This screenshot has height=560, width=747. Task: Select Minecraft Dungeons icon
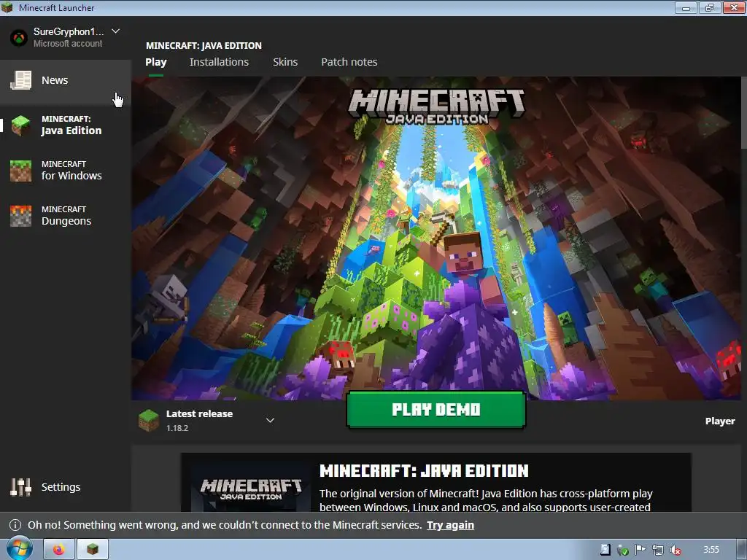pos(21,216)
